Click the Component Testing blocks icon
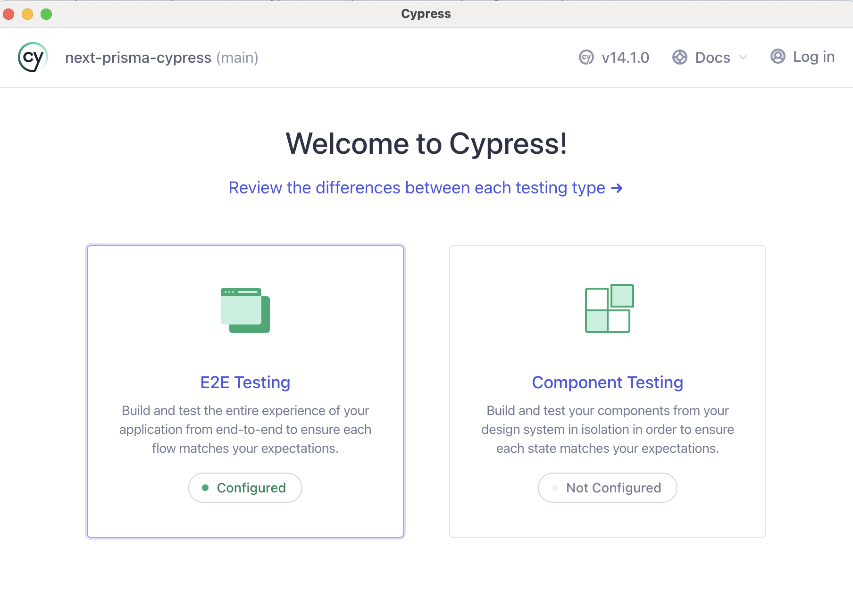The image size is (853, 616). point(609,308)
